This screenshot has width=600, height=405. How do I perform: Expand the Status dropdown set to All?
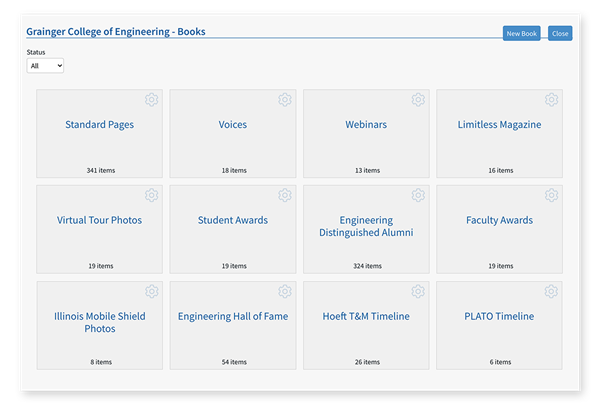[x=45, y=66]
